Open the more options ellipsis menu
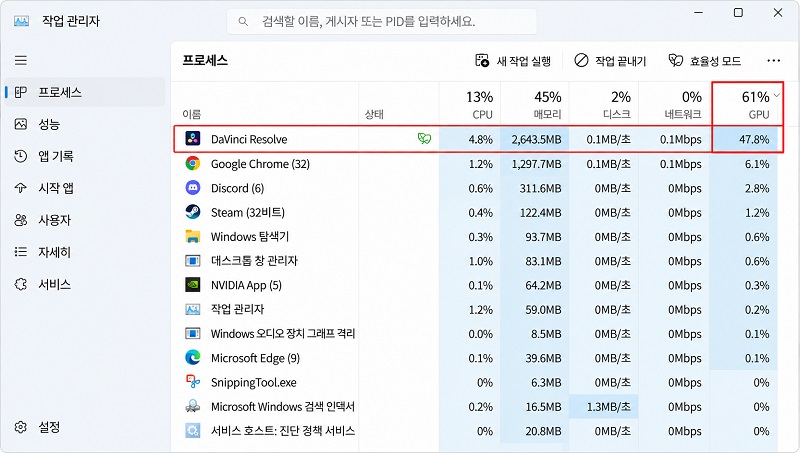The width and height of the screenshot is (800, 453). pyautogui.click(x=773, y=61)
